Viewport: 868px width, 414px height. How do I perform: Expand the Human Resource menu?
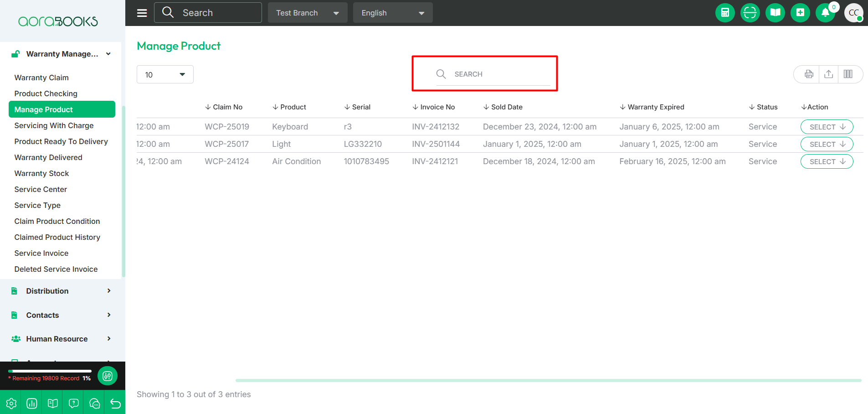(x=62, y=339)
